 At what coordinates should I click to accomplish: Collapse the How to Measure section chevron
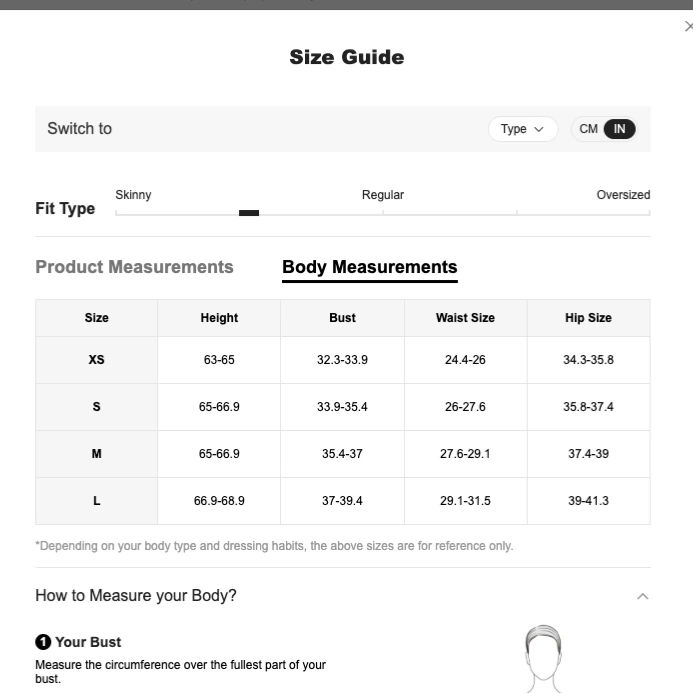pos(643,596)
